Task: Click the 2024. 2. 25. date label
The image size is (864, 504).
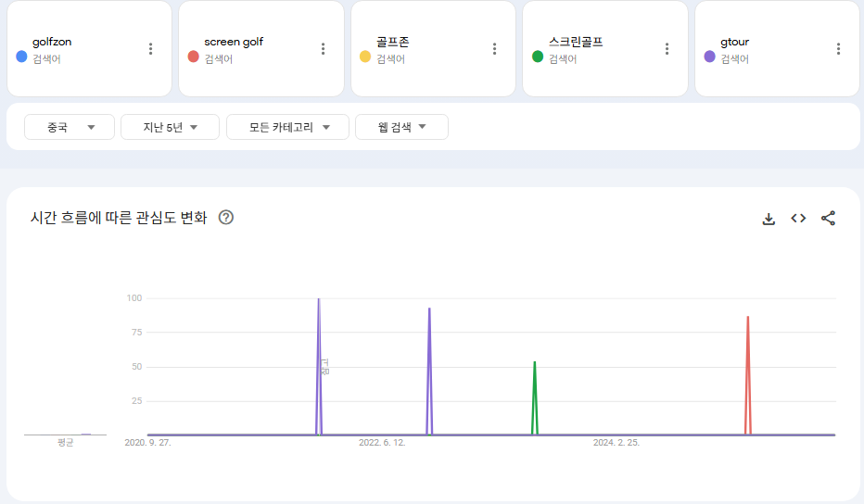Action: [616, 443]
